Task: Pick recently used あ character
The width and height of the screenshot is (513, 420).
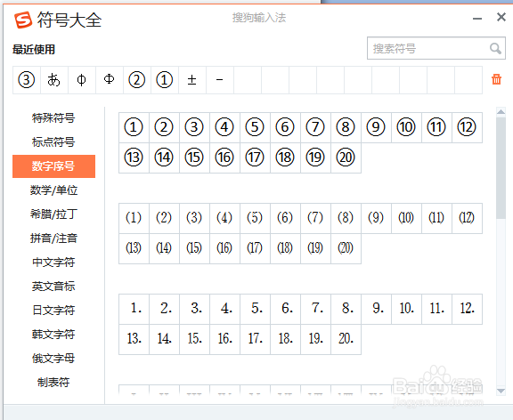Action: pyautogui.click(x=54, y=80)
